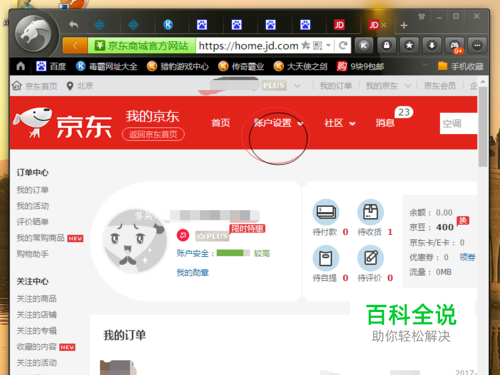Open favorites star toolbar icon
This screenshot has width=500, height=375.
click(x=409, y=45)
